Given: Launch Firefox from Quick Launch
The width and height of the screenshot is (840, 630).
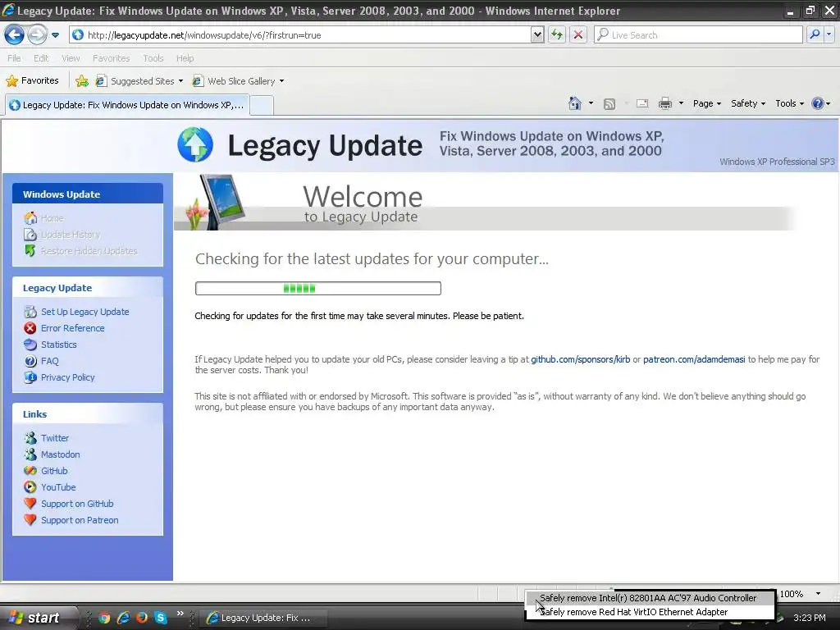Looking at the screenshot, I should (142, 618).
